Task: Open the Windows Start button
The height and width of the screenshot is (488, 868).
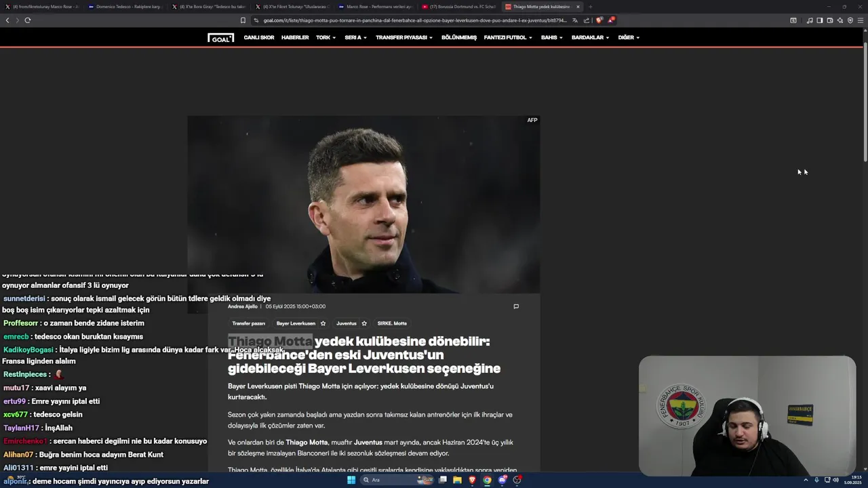Action: pos(351,480)
